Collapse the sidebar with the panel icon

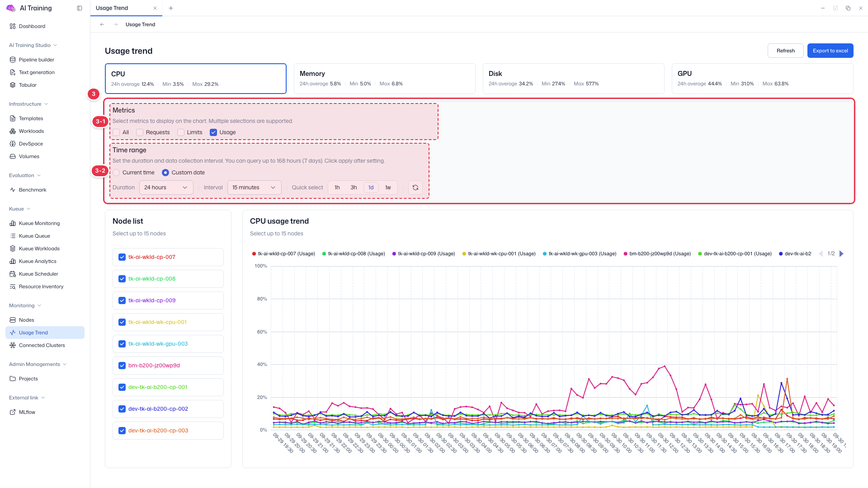(x=80, y=8)
